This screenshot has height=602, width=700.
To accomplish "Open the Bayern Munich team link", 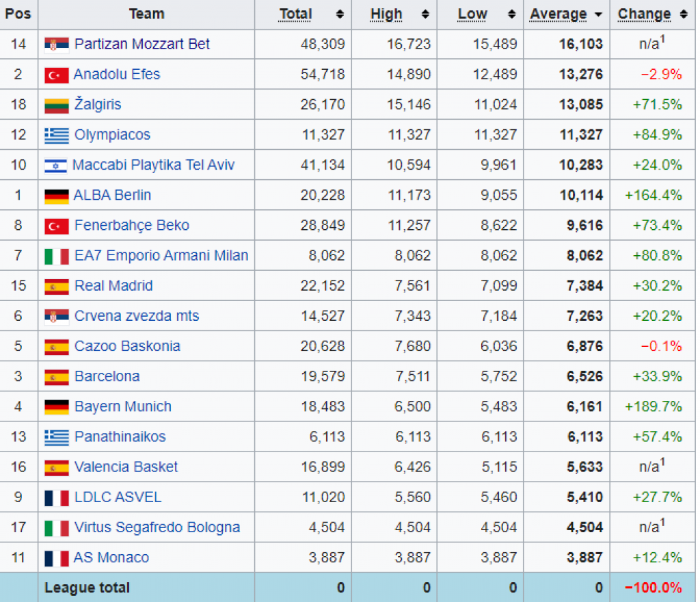I will pyautogui.click(x=123, y=406).
